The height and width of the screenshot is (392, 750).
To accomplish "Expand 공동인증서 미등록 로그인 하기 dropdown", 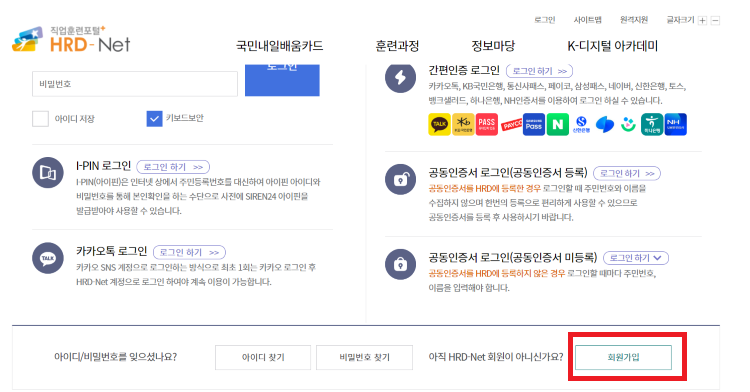I will pos(636,258).
